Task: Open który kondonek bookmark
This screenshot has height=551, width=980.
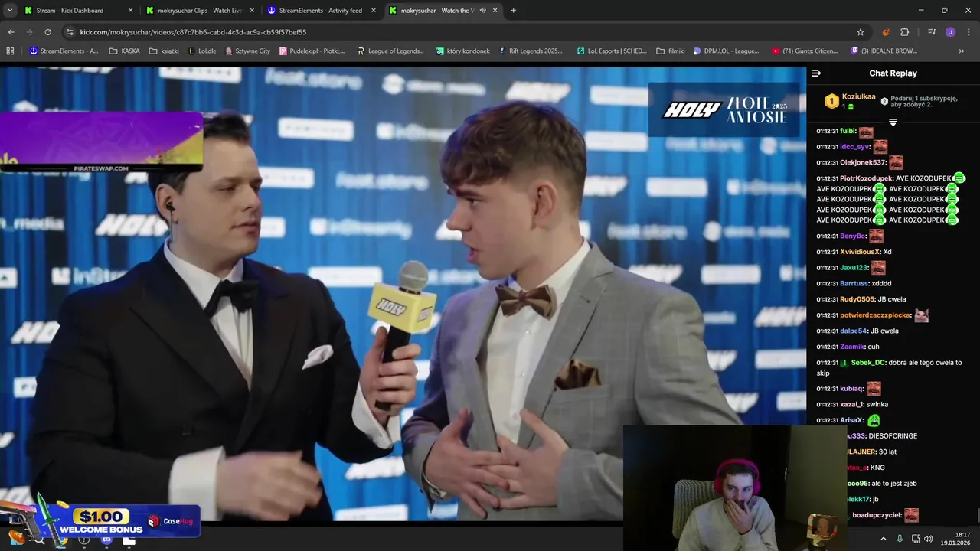Action: [462, 51]
